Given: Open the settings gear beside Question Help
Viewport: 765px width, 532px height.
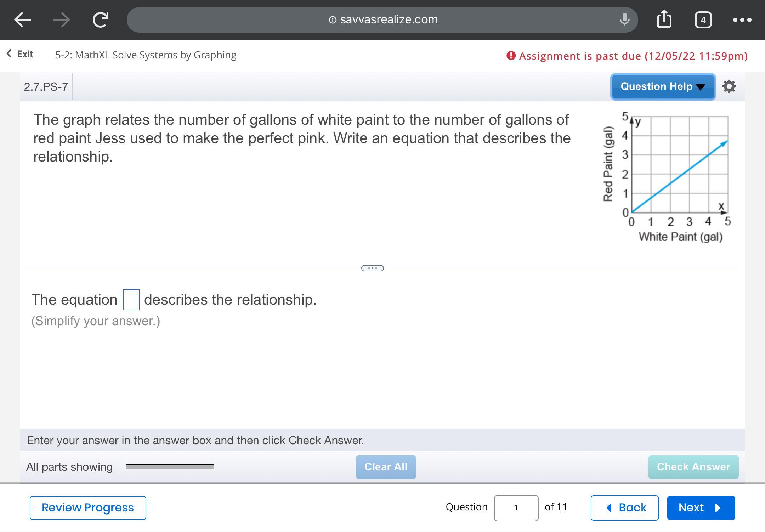Looking at the screenshot, I should pyautogui.click(x=729, y=87).
